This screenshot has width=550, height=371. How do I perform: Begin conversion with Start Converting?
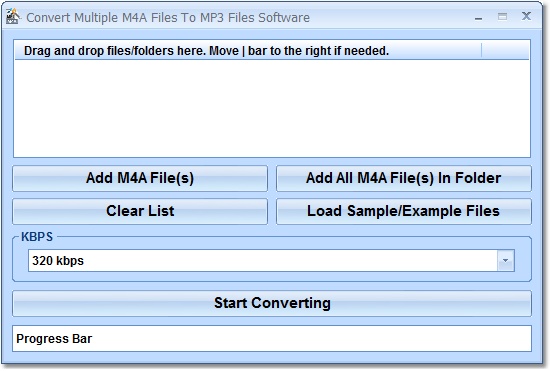point(272,303)
